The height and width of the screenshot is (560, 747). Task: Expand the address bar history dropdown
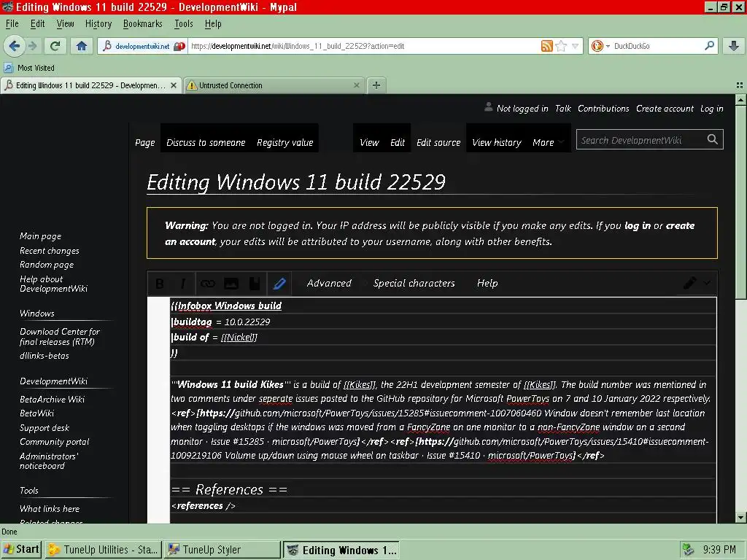pos(575,46)
